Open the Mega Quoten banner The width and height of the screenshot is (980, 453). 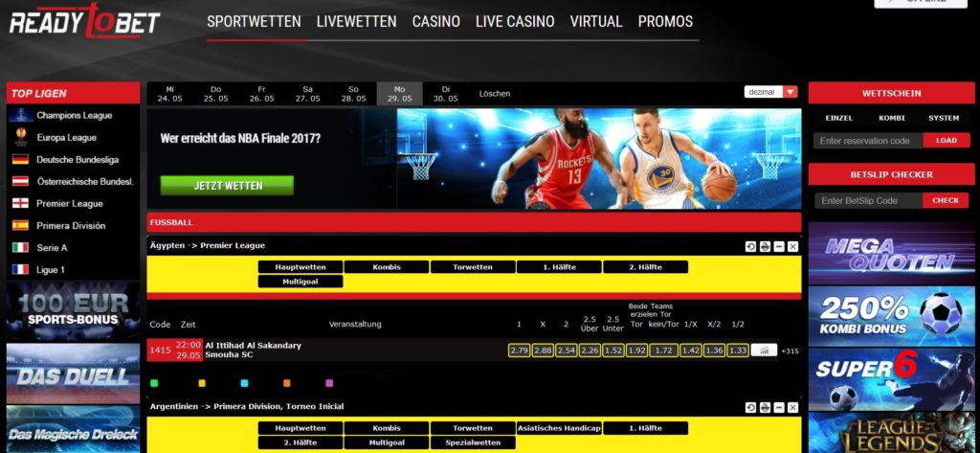click(x=891, y=254)
